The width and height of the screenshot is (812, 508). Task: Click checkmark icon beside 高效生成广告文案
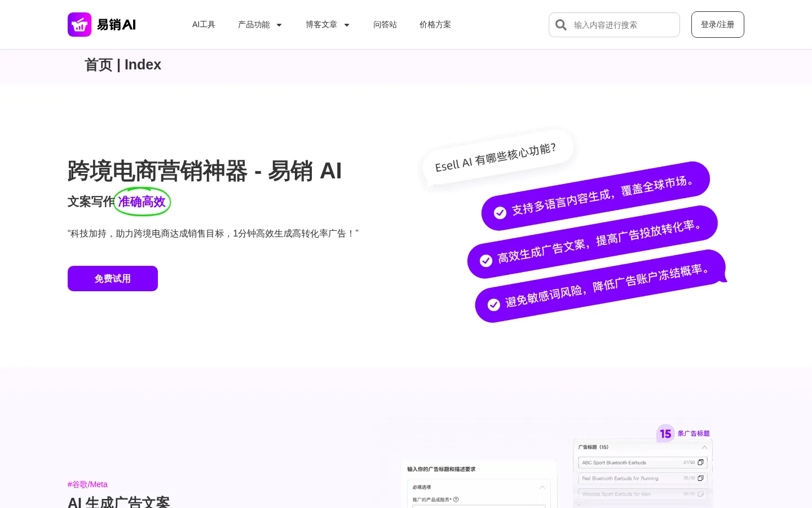tap(486, 260)
